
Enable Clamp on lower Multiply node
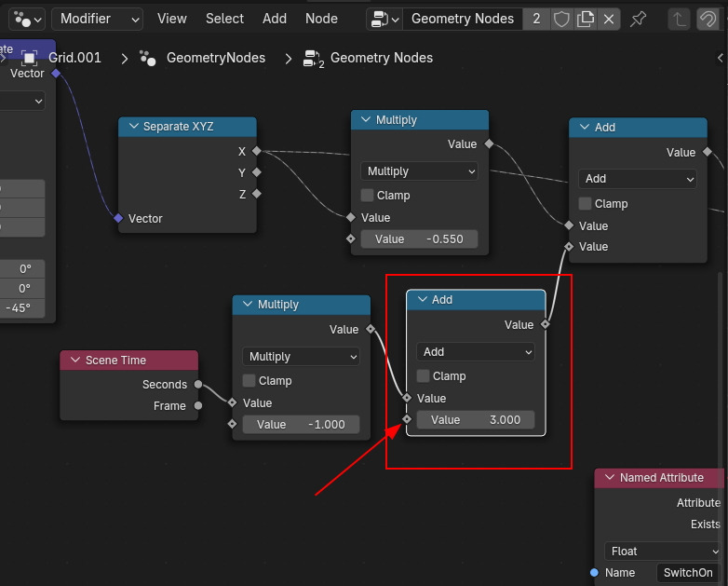(249, 381)
